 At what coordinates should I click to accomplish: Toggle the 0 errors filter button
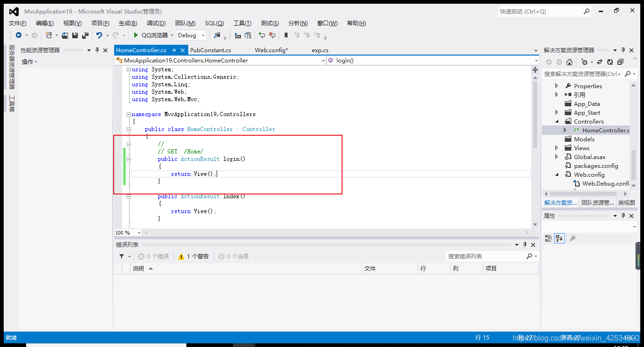(153, 256)
